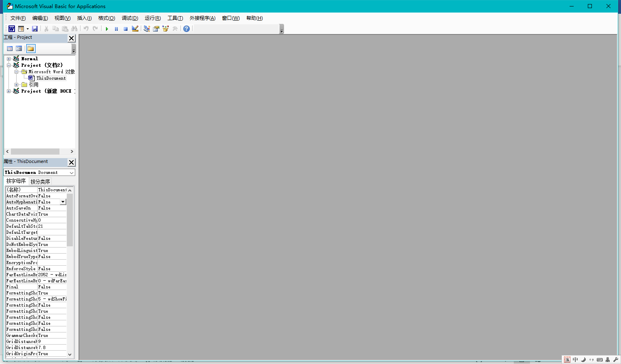Select the Final property row

36,287
